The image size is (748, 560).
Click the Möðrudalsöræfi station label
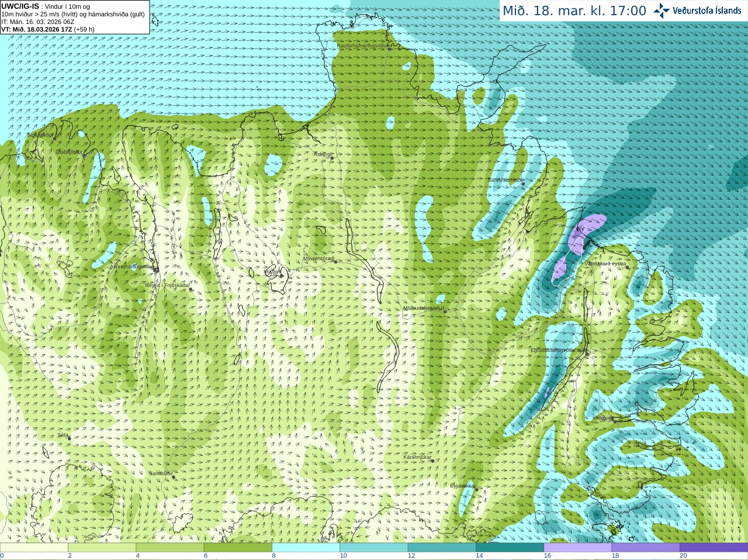(424, 308)
